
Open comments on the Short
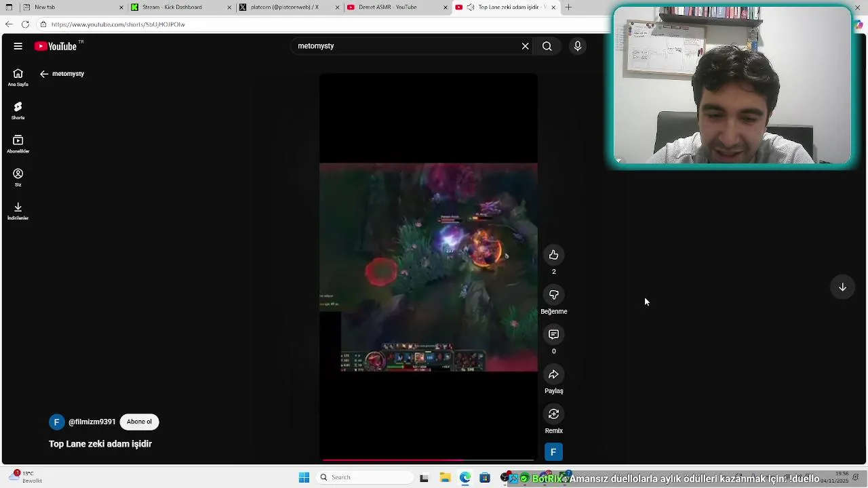point(554,334)
